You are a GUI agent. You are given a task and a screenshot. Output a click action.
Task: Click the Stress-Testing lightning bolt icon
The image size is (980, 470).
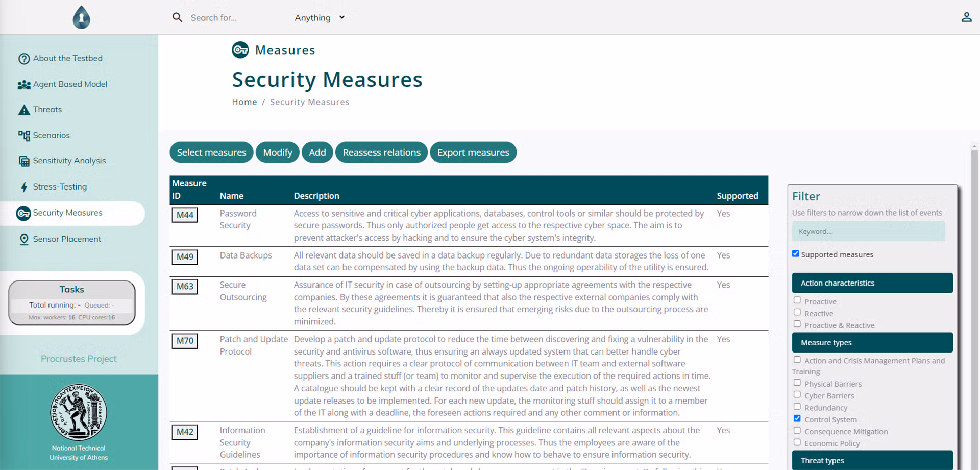click(x=24, y=187)
